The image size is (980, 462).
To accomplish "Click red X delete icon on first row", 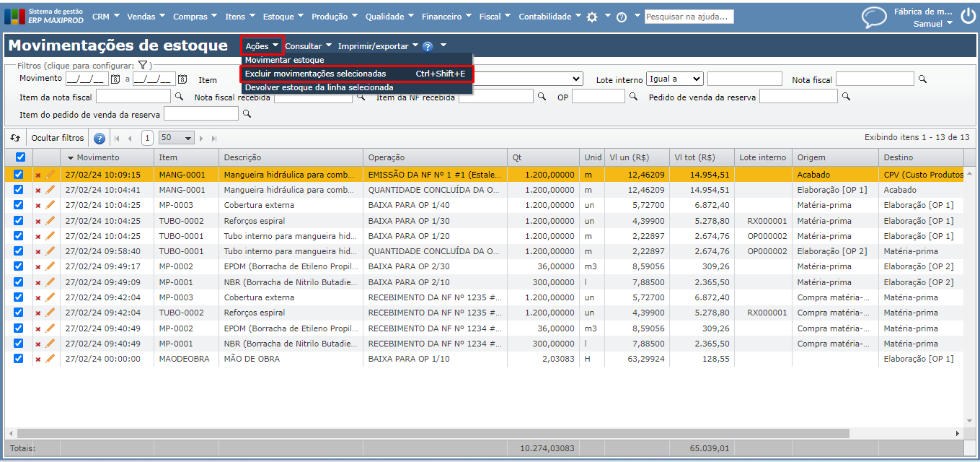I will 38,175.
